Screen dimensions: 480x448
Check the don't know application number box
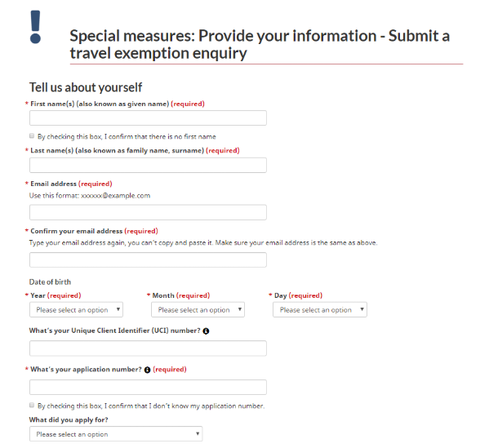32,405
